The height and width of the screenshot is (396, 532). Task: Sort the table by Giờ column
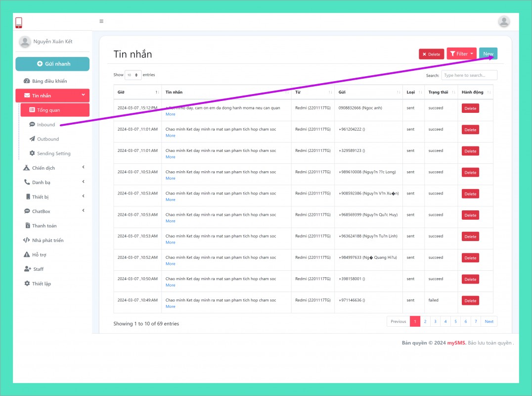pos(137,93)
